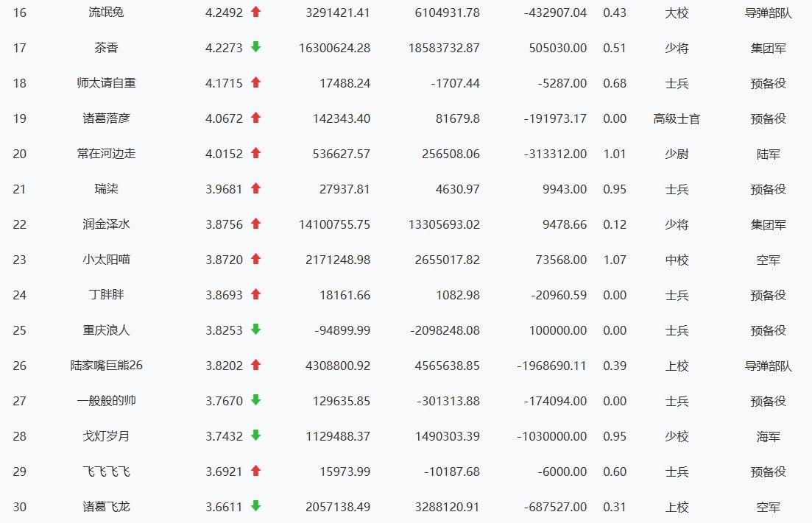Click the green down arrow beside 茶香
This screenshot has height=523, width=812.
coord(255,46)
